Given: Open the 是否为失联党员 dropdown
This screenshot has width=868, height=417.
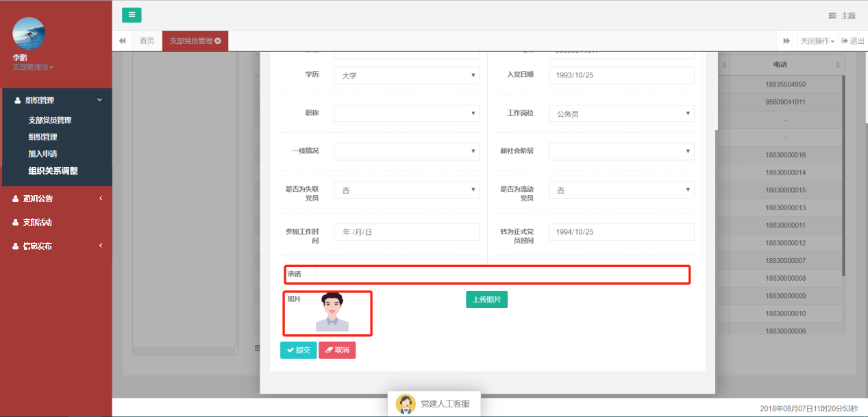Looking at the screenshot, I should [406, 190].
